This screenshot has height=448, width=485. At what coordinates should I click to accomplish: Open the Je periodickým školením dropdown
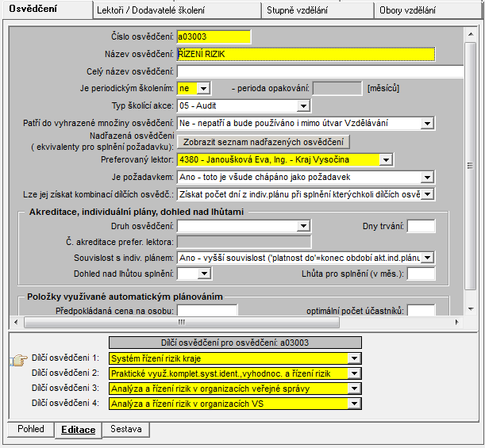click(x=203, y=89)
